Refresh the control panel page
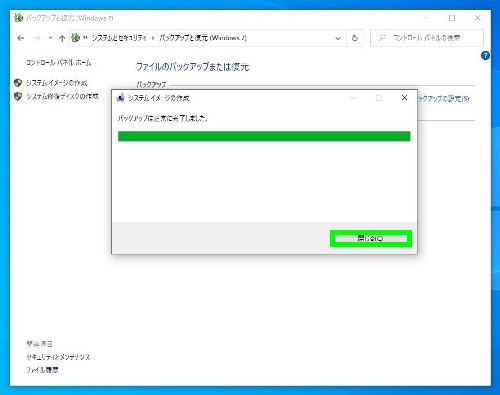Image resolution: width=500 pixels, height=395 pixels. coord(355,38)
